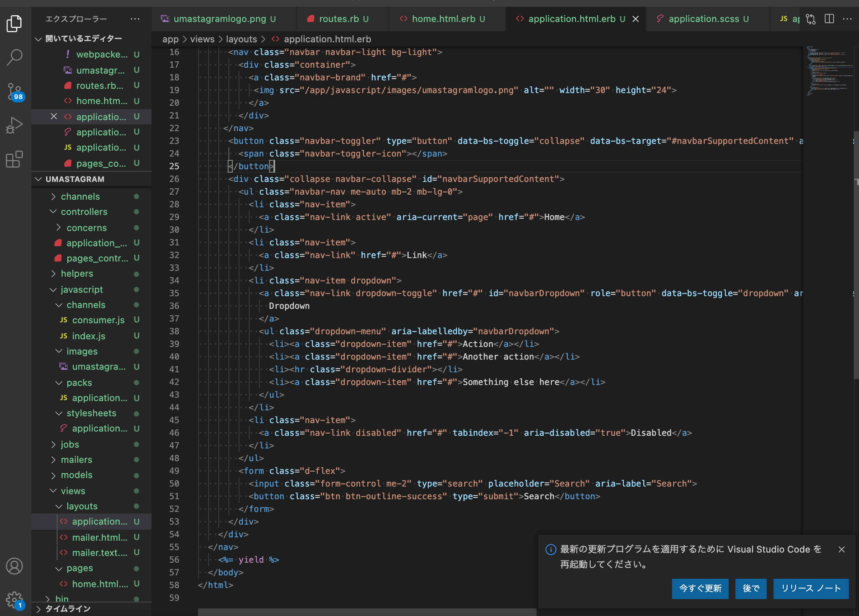This screenshot has height=616, width=859.
Task: Click application.html.erb in breadcrumb
Action: pos(328,39)
